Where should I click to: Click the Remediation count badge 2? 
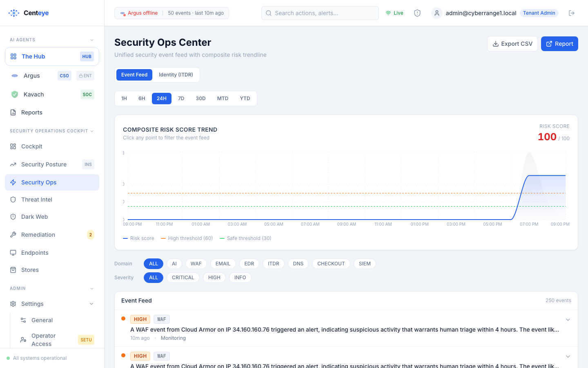(x=91, y=235)
